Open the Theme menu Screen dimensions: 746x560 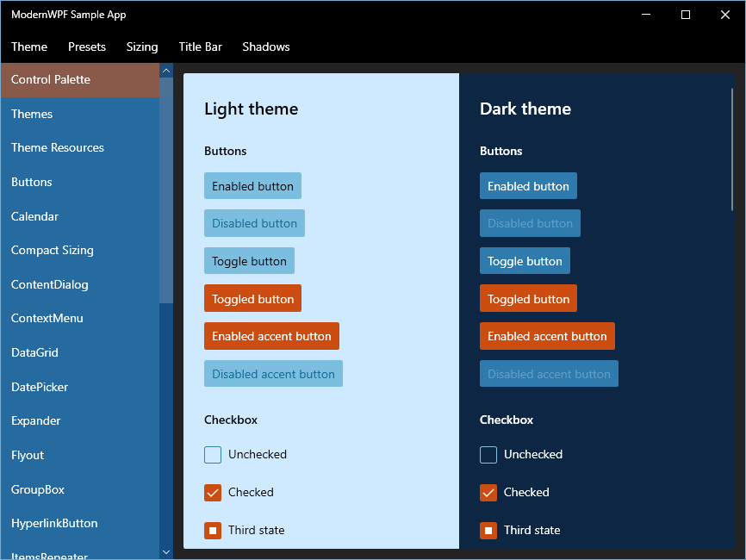29,47
